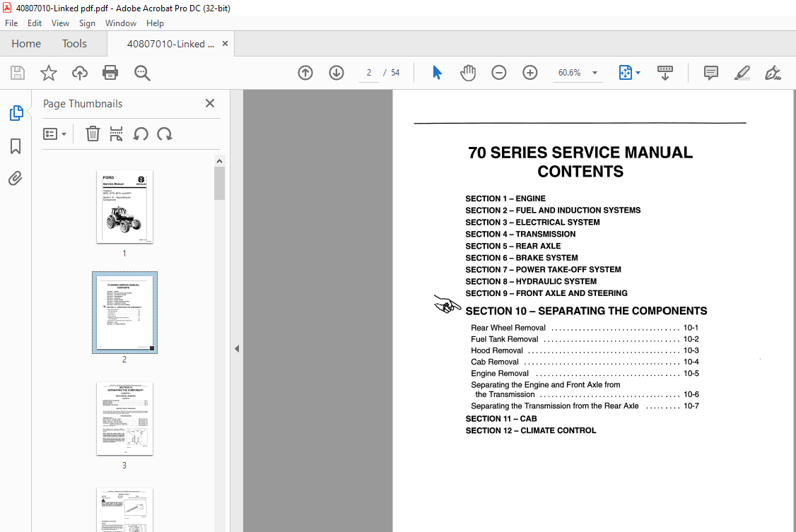Open the Window menu
Viewport: 796px width, 532px height.
(121, 23)
